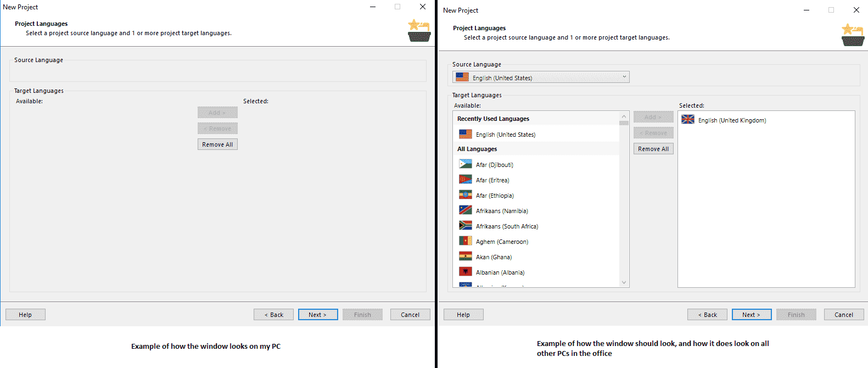This screenshot has height=368, width=868.
Task: Click the Add button in the left window
Action: point(217,113)
